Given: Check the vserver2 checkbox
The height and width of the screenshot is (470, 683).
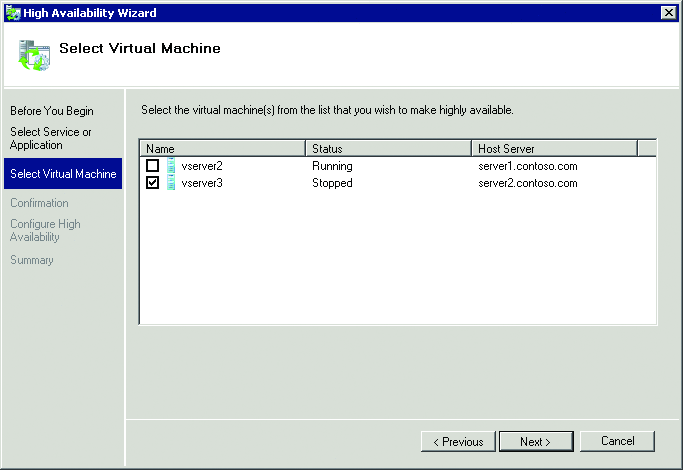Looking at the screenshot, I should 152,166.
